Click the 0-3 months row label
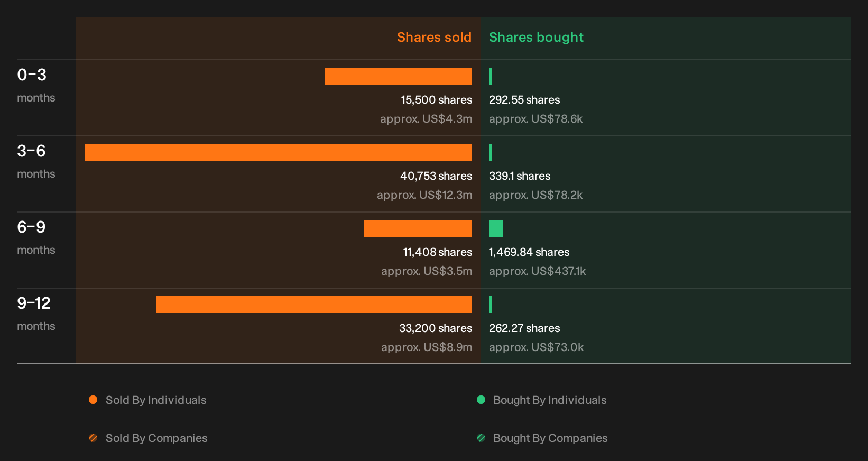The height and width of the screenshot is (461, 868). coord(36,85)
